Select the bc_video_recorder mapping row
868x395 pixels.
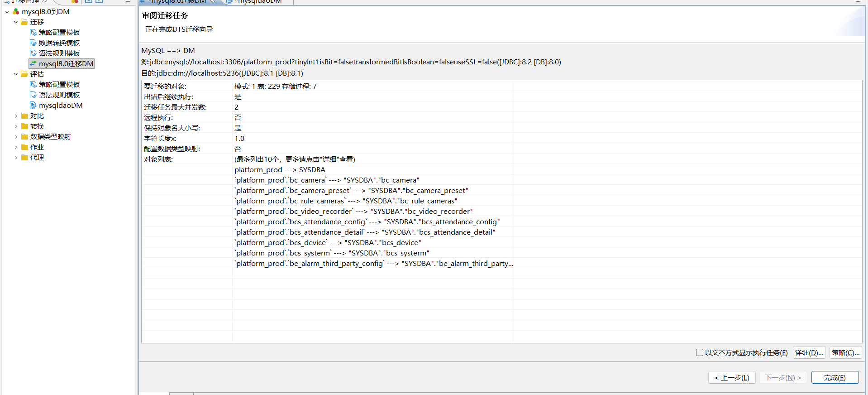click(x=353, y=212)
